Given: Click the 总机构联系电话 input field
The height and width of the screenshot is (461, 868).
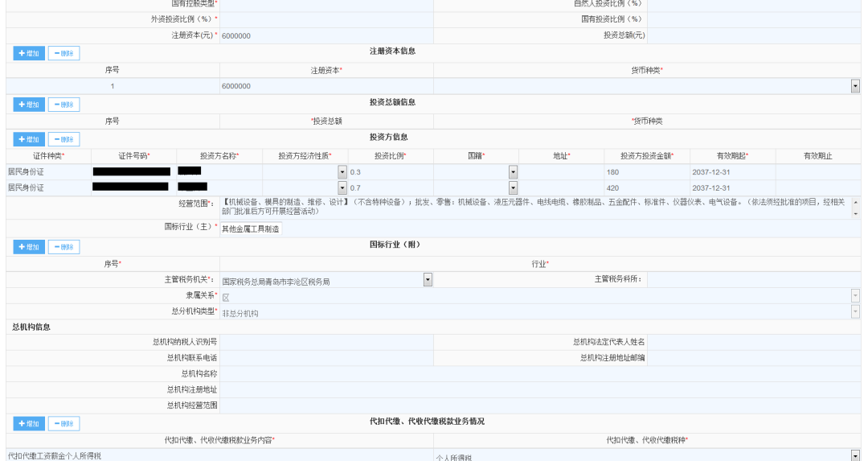Looking at the screenshot, I should (326, 358).
